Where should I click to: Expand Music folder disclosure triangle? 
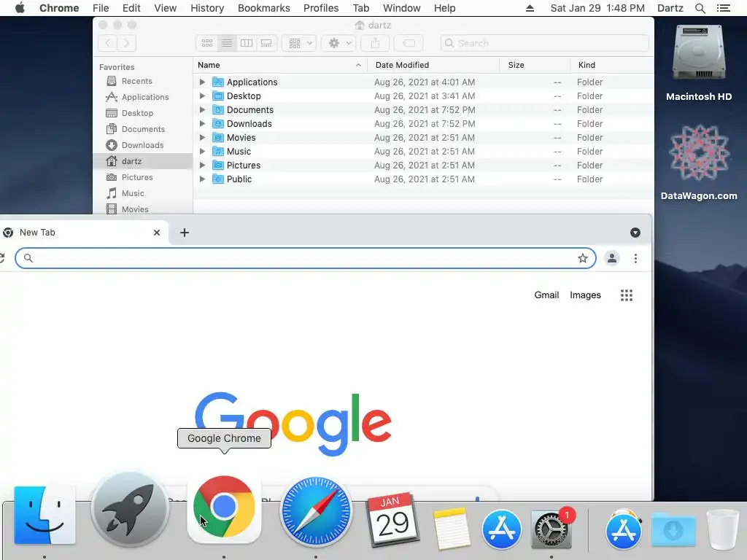202,151
